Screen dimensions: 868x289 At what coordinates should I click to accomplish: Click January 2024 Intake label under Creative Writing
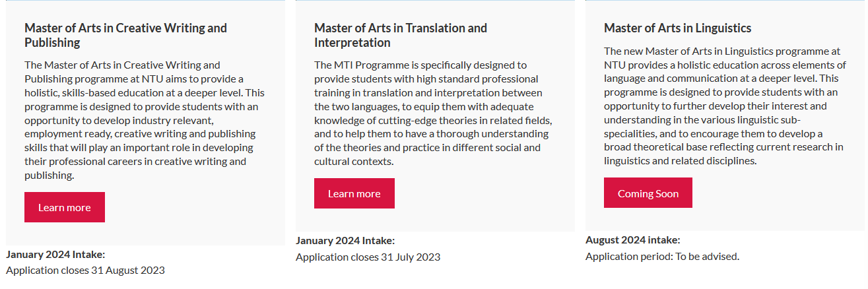(x=55, y=255)
